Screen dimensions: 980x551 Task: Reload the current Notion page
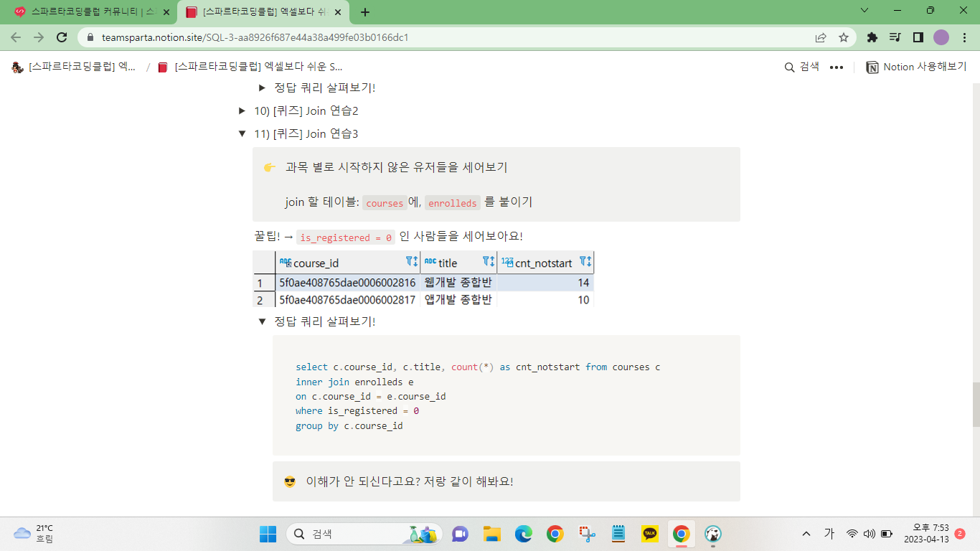62,37
